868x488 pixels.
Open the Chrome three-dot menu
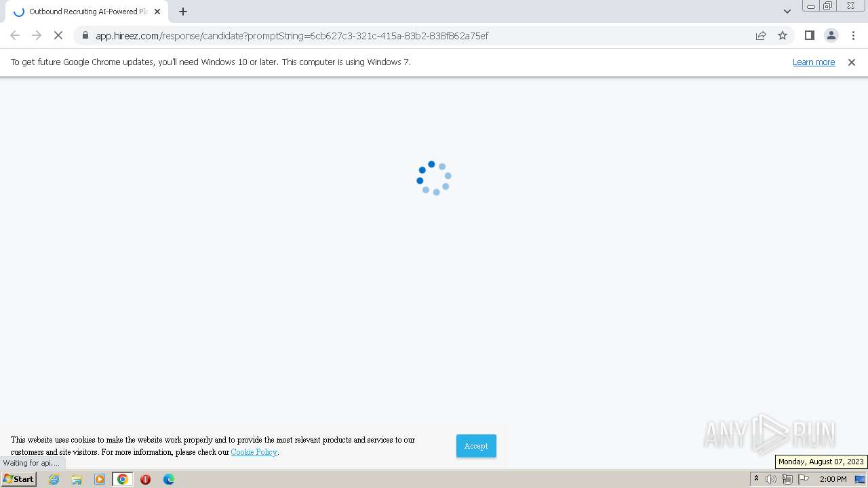[x=853, y=35]
